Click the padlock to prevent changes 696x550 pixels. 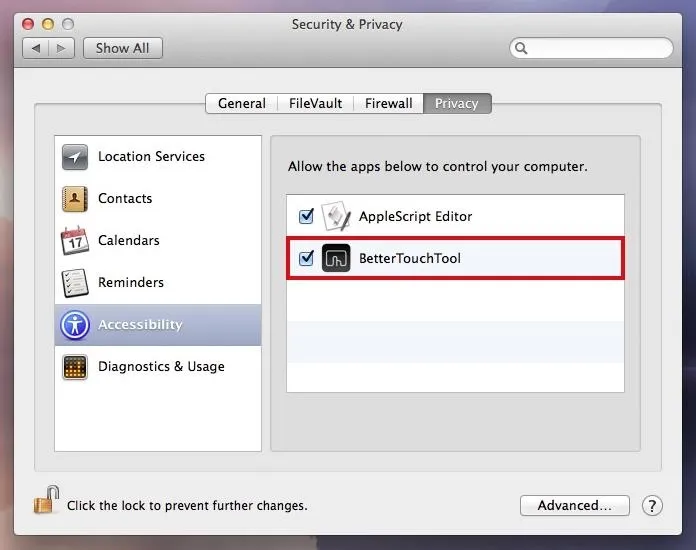click(47, 500)
